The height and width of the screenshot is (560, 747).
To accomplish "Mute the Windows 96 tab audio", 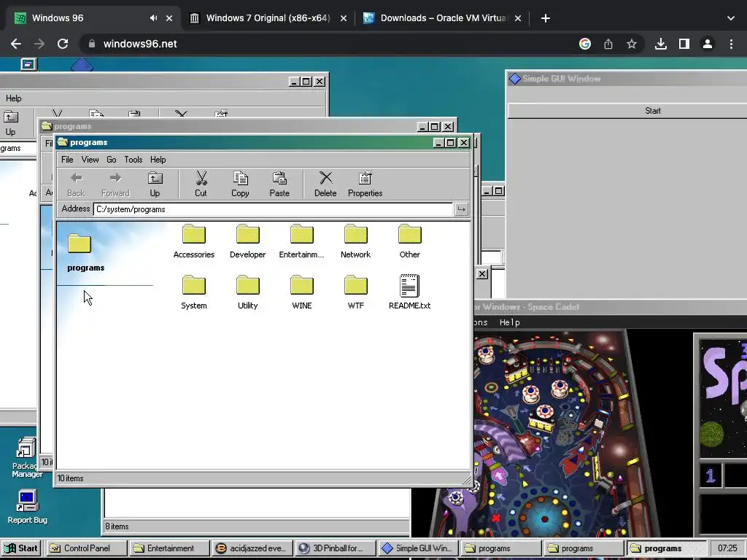I will coord(153,18).
